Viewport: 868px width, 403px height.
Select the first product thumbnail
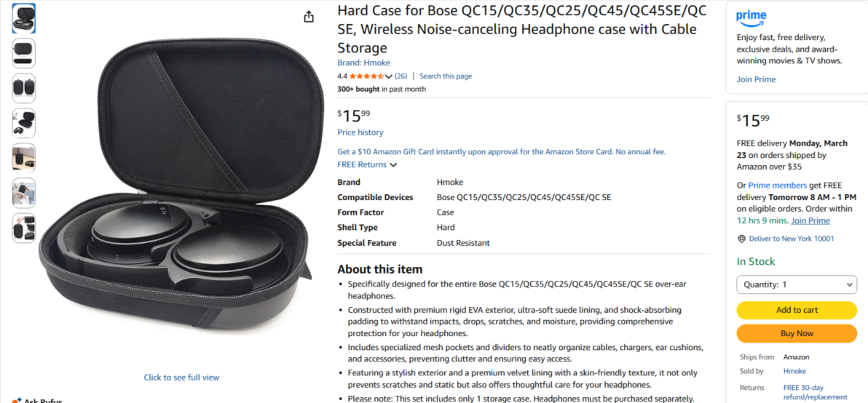24,18
